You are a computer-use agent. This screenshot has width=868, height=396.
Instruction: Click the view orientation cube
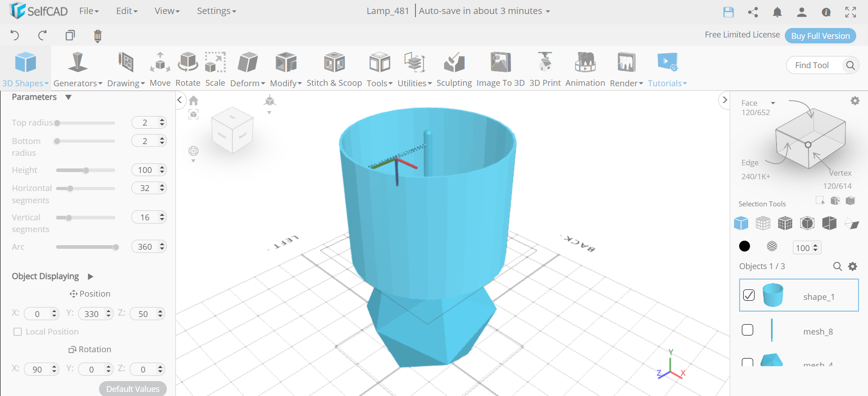click(x=232, y=130)
